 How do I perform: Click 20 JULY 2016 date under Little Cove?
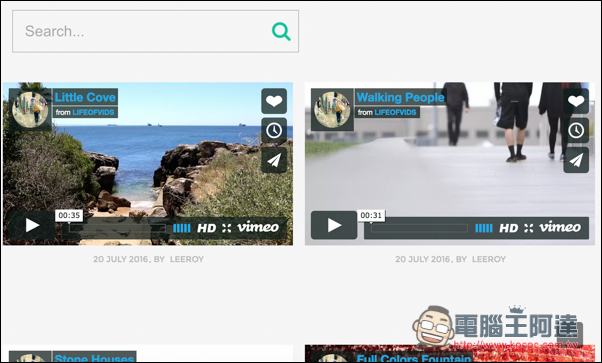[121, 259]
